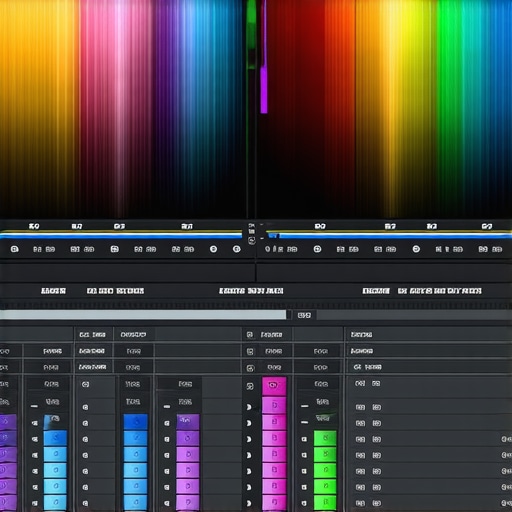Select the topmost hot-pink block in the pink column
Viewport: 512px width, 512px height.
coord(274,386)
